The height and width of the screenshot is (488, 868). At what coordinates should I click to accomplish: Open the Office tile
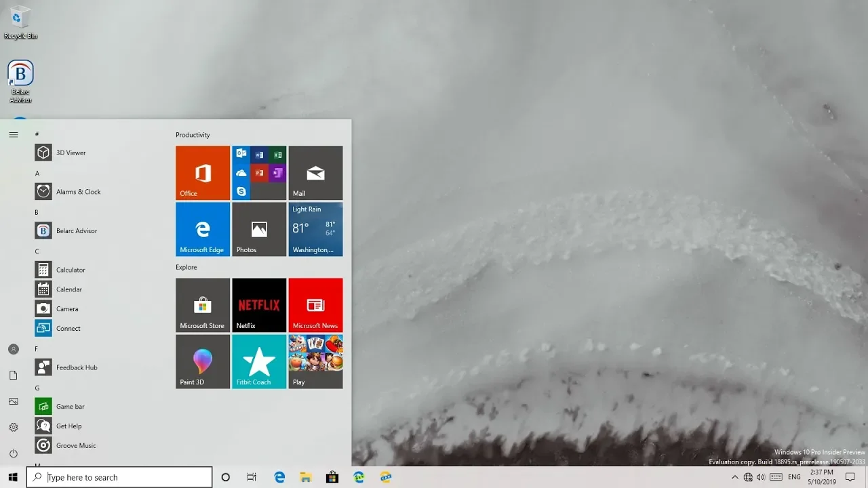coord(203,173)
